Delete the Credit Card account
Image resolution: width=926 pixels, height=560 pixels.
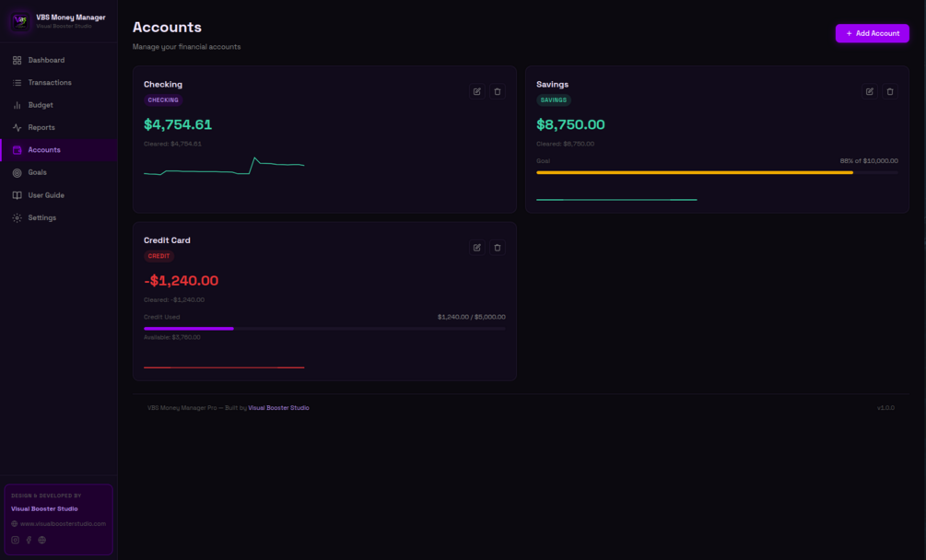tap(498, 247)
